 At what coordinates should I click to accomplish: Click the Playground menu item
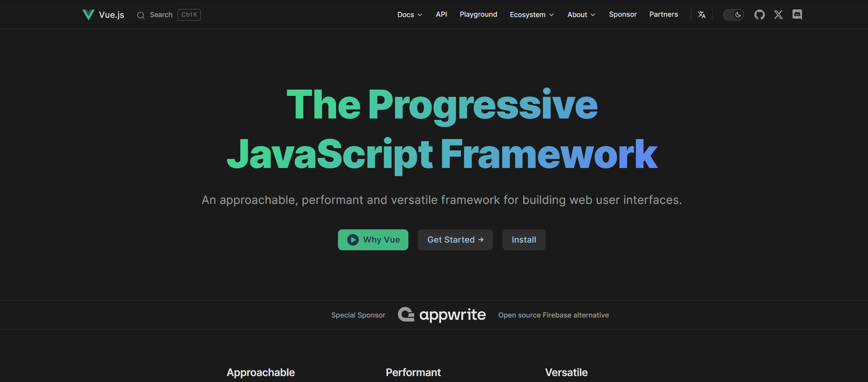[x=478, y=14]
